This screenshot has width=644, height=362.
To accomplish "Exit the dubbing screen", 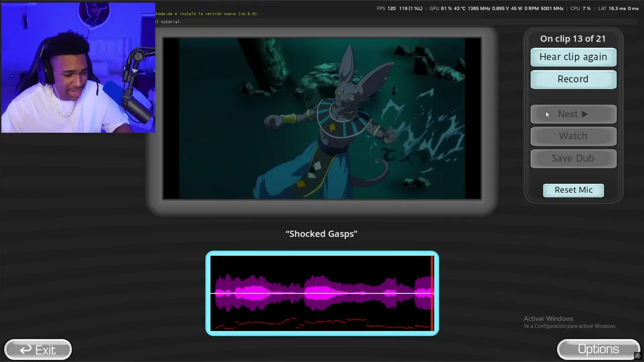I will [38, 349].
